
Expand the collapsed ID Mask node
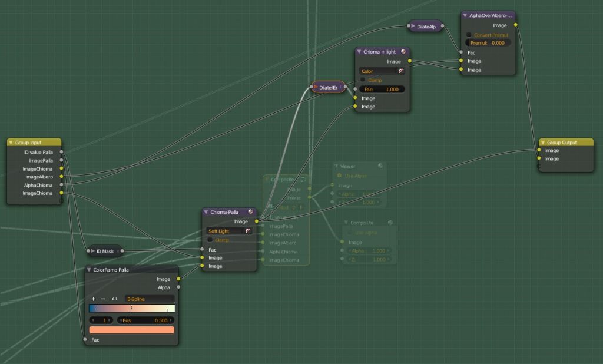[x=92, y=252]
